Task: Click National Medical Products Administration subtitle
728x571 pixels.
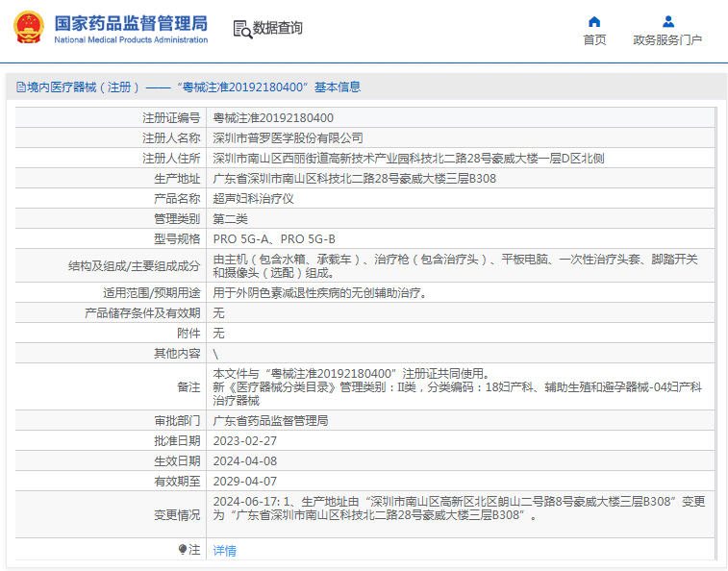Action: click(131, 40)
